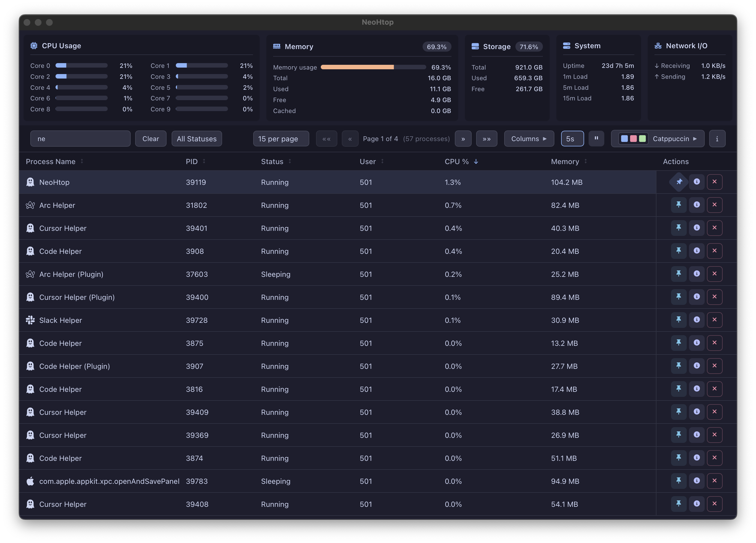Unpin the NeoHtop process row
The width and height of the screenshot is (756, 543).
click(x=679, y=182)
